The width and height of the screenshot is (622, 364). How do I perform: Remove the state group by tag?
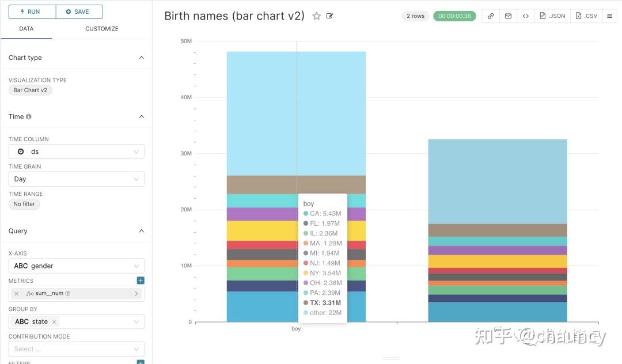point(54,322)
